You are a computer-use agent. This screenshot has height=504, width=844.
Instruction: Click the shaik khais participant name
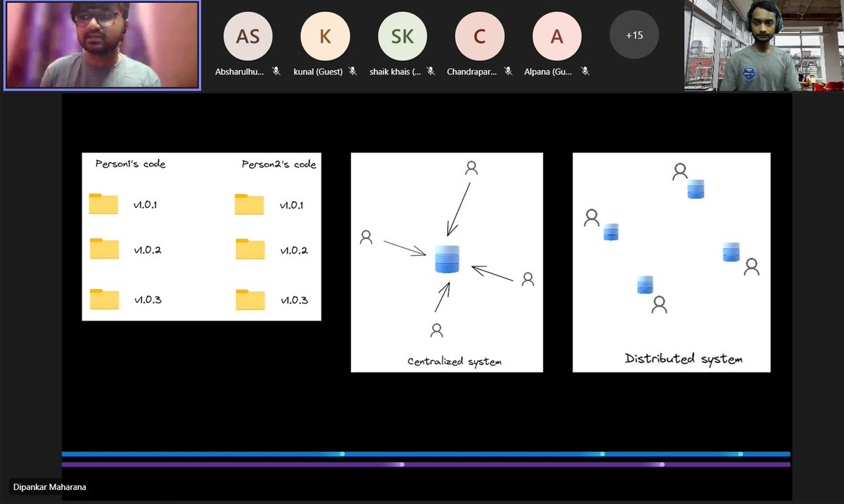395,72
